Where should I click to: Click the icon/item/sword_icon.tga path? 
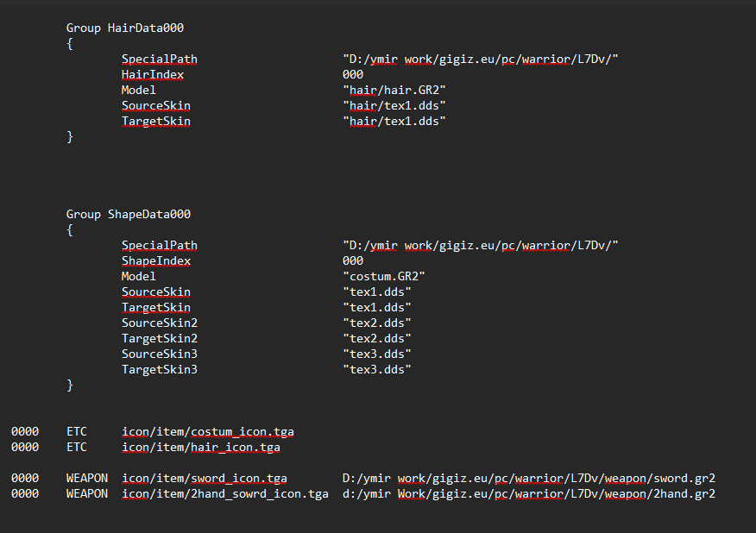coord(204,479)
